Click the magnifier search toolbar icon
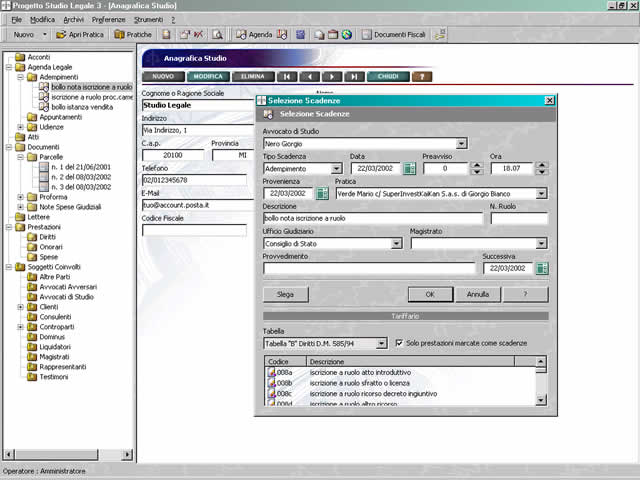Viewport: 640px width, 480px height. [x=218, y=35]
